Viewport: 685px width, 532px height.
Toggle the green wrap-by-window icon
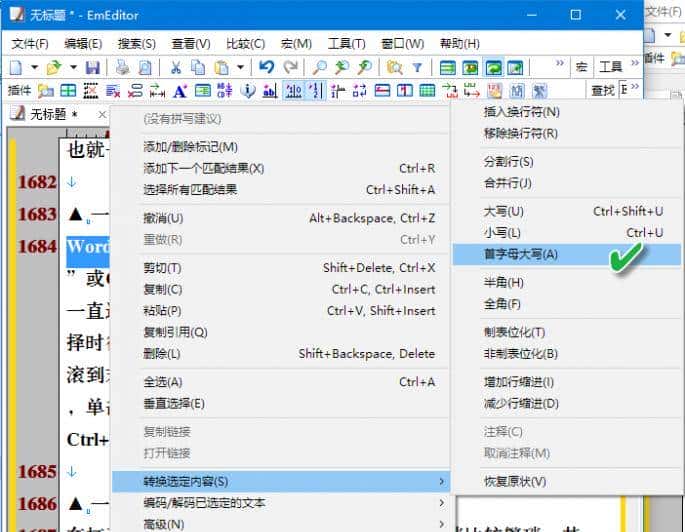click(x=493, y=67)
